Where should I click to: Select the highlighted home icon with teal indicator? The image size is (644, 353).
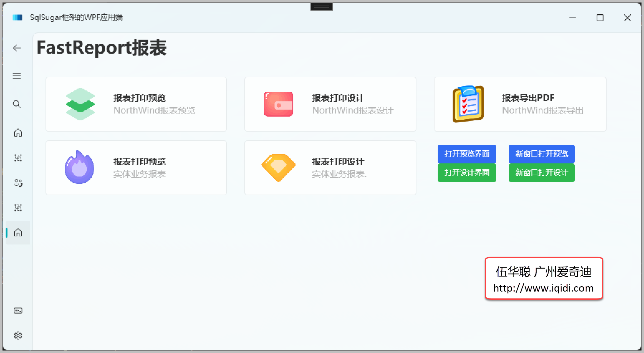click(x=18, y=233)
